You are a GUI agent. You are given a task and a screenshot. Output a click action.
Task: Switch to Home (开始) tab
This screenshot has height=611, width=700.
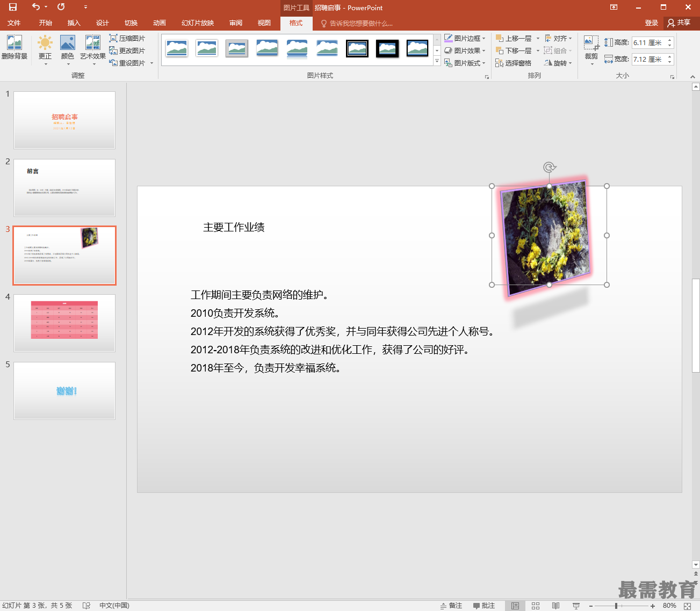(46, 23)
